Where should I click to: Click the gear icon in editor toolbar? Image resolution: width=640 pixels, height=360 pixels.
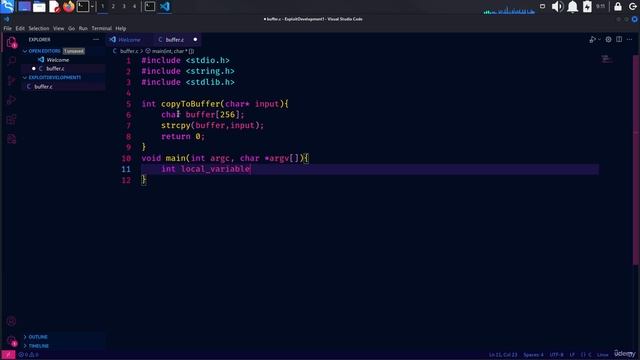(x=608, y=40)
